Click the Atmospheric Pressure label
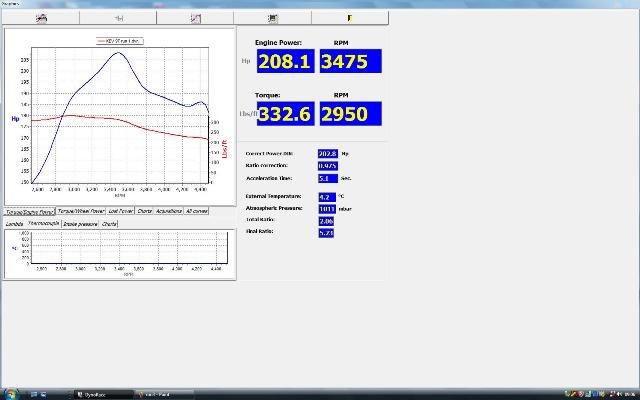Screen dimensions: 640x400 pyautogui.click(x=274, y=208)
